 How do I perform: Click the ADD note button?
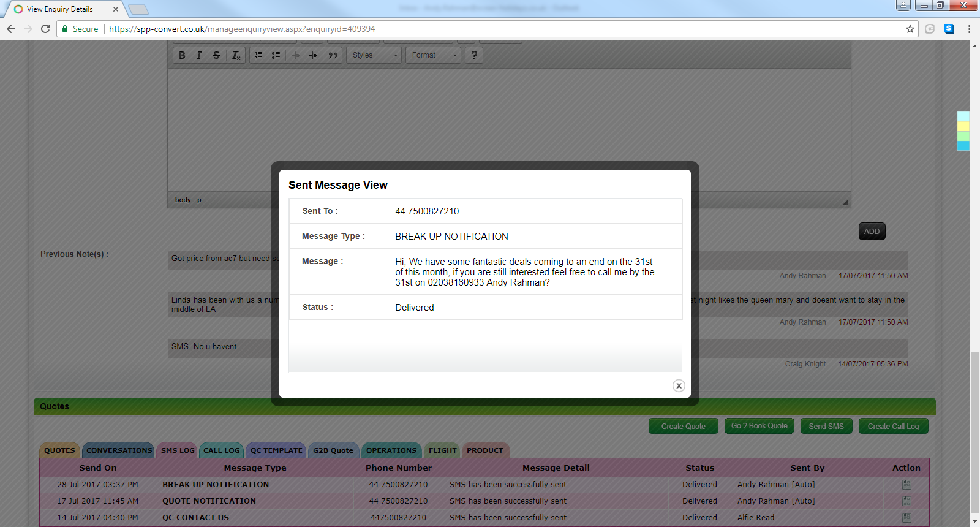tap(872, 232)
